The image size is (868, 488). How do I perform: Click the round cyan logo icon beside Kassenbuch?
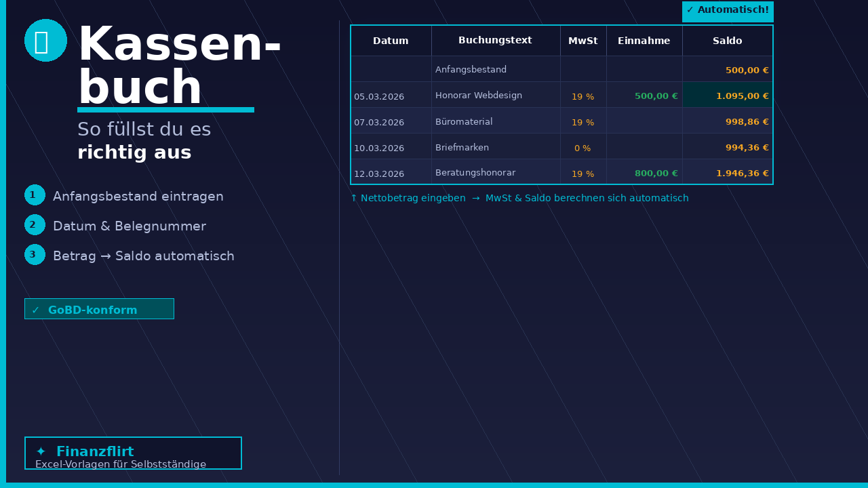(x=45, y=41)
